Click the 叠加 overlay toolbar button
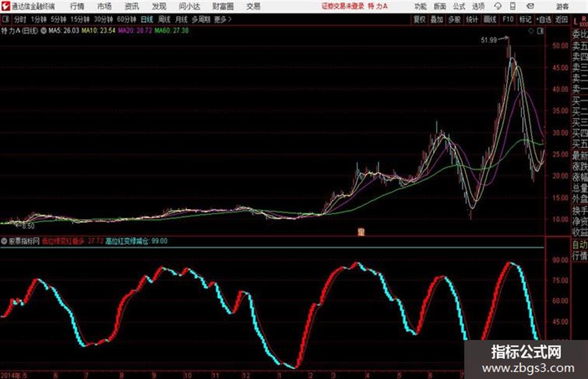 (x=437, y=19)
